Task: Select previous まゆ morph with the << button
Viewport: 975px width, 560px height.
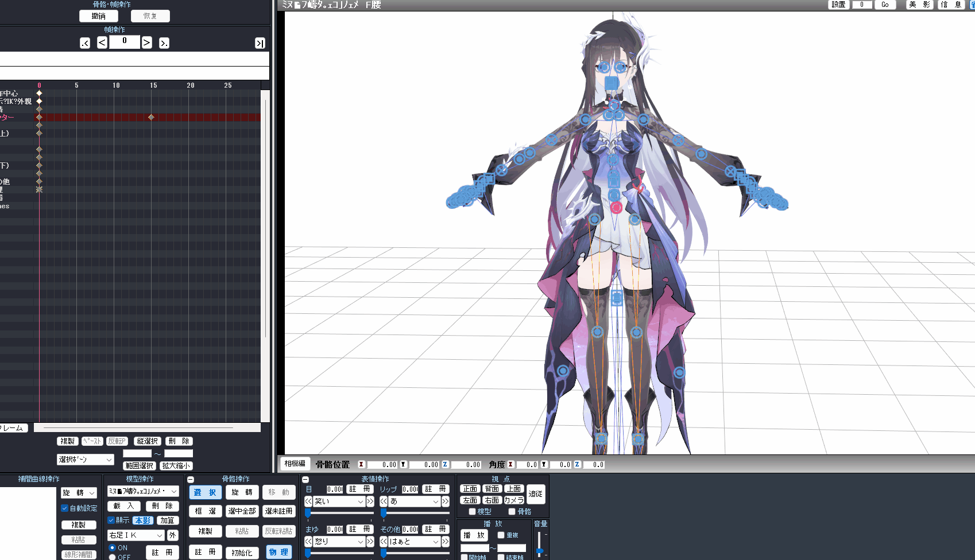Action: tap(308, 542)
